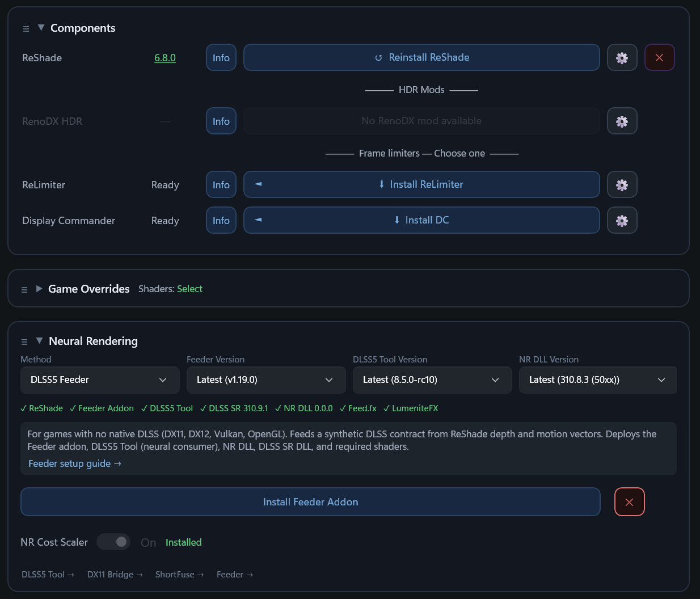700x599 pixels.
Task: Click the green Installed status text
Action: tap(184, 542)
